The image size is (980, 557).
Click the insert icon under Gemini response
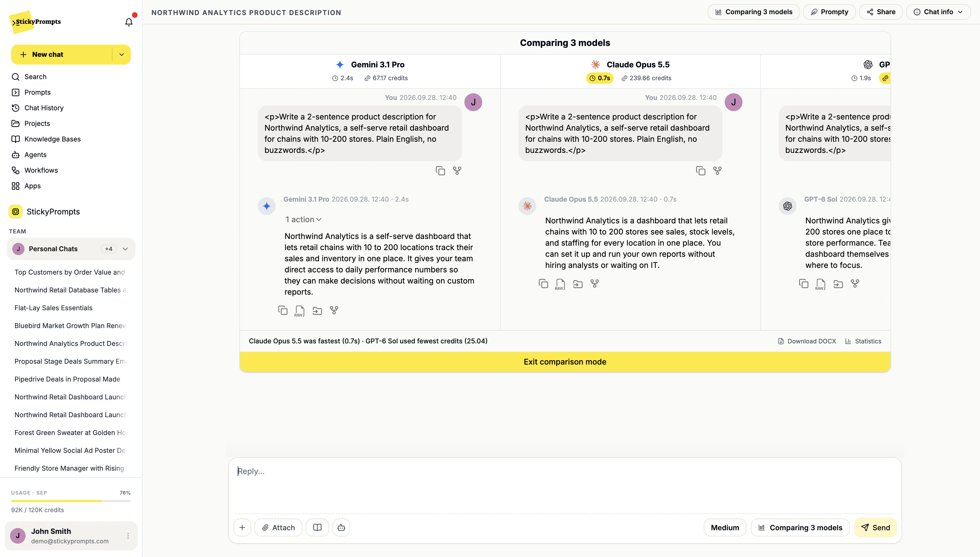pos(317,311)
